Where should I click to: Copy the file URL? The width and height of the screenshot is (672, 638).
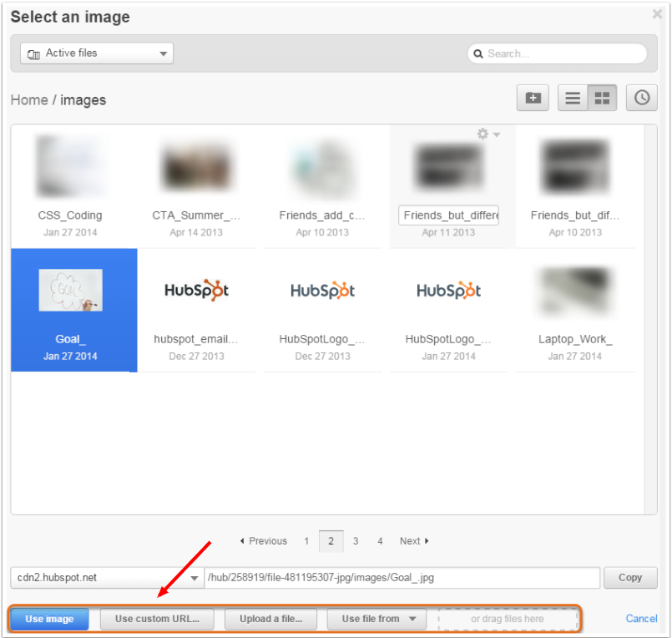pyautogui.click(x=630, y=578)
